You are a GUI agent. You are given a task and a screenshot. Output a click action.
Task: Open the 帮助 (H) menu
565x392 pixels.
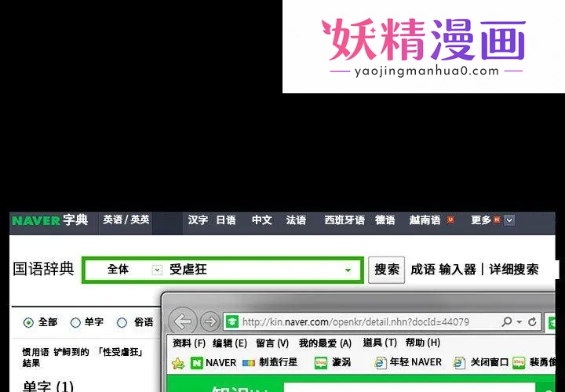[423, 343]
